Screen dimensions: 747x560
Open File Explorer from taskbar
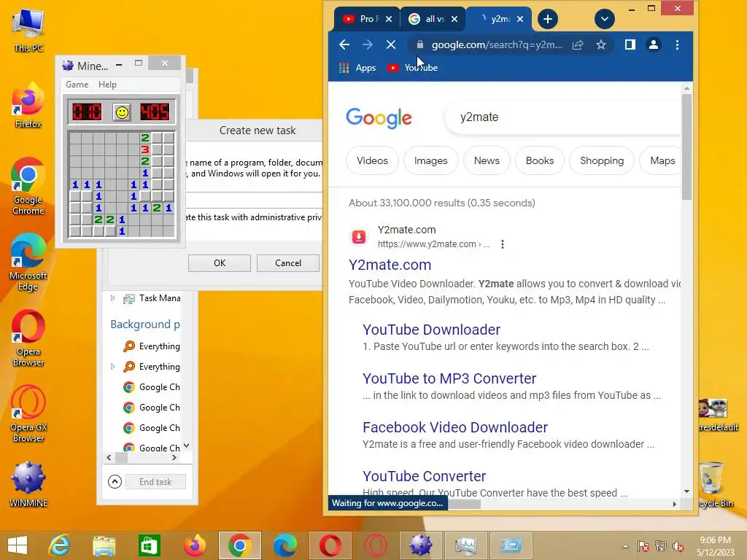(x=104, y=545)
